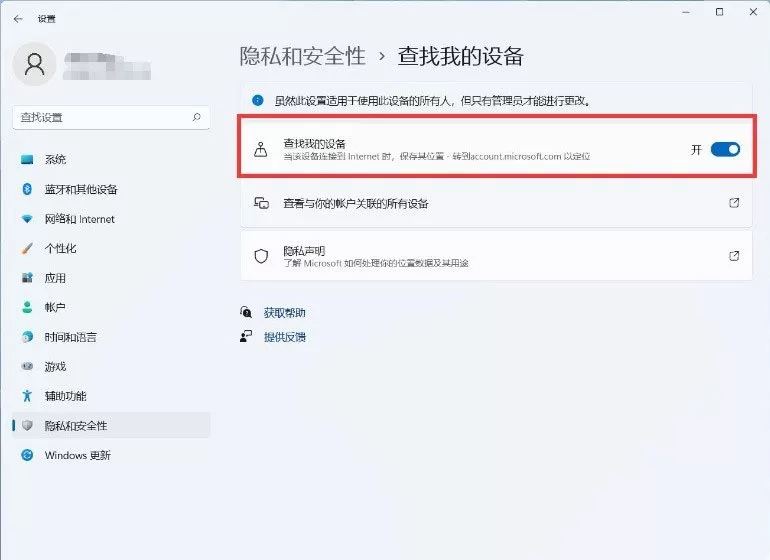
Task: Select the Wi-Fi icon for 网络和 Internet
Action: click(27, 219)
